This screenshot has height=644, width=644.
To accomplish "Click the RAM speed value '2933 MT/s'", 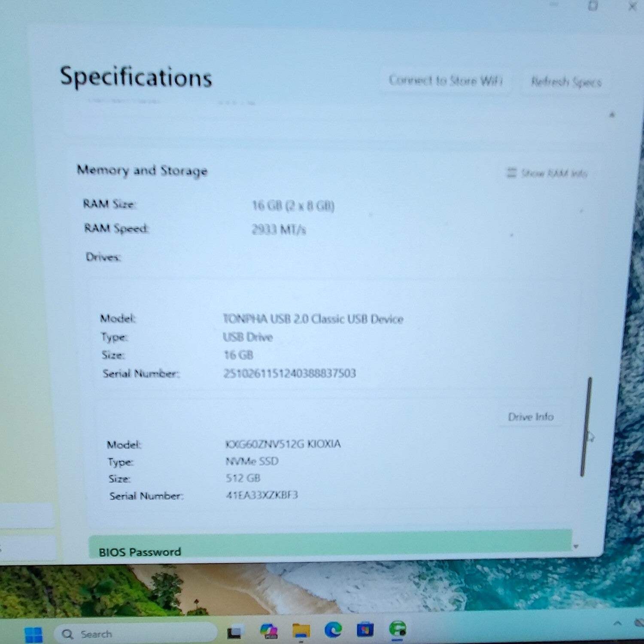I will point(279,230).
